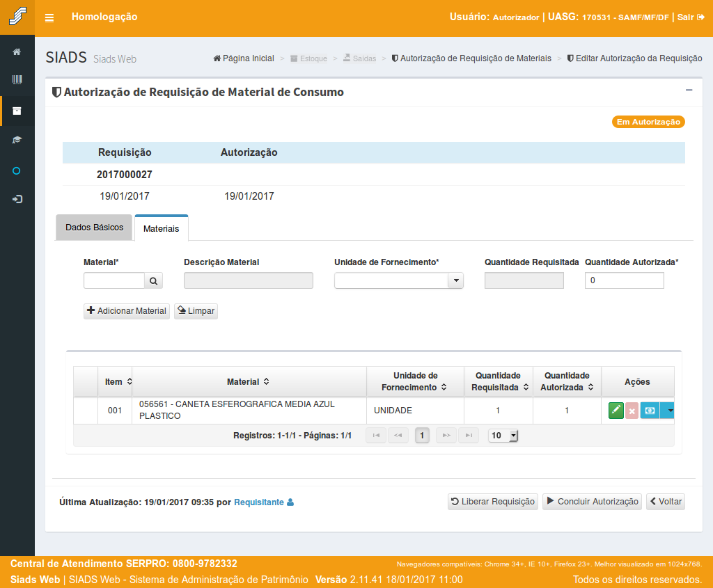The image size is (713, 588).
Task: Click the Limpar button
Action: (x=196, y=311)
